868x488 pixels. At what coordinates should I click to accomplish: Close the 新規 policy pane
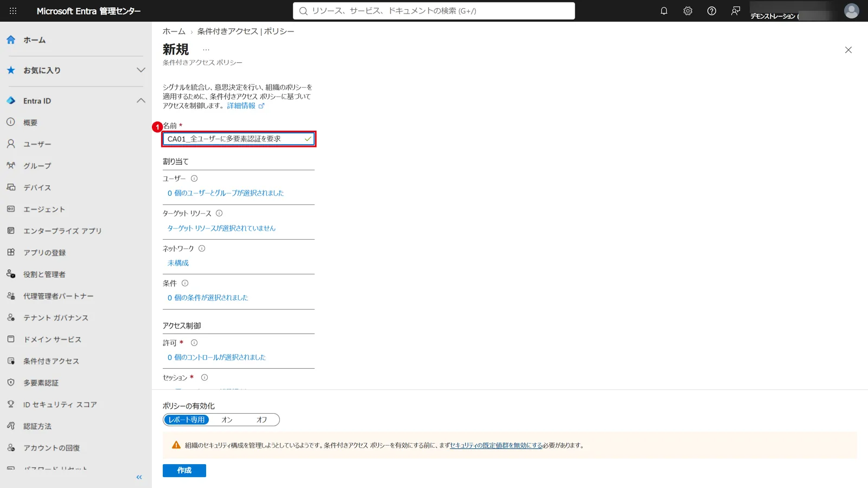[848, 50]
